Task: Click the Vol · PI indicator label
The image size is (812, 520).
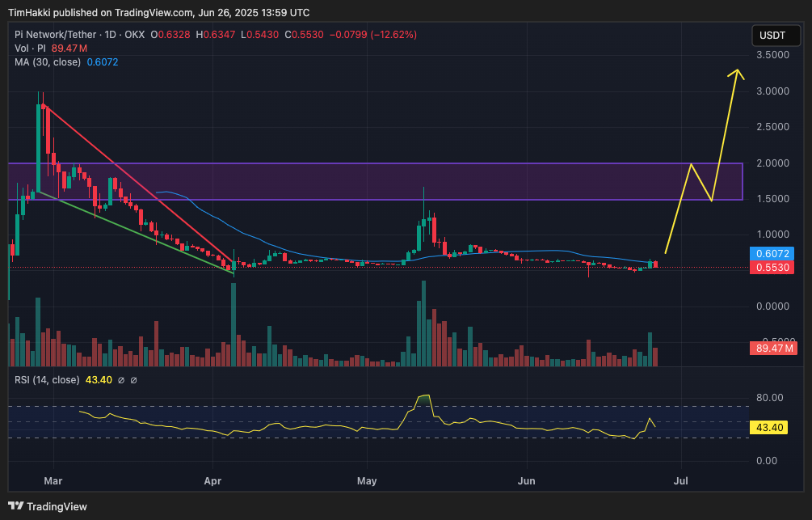Action: [30, 49]
